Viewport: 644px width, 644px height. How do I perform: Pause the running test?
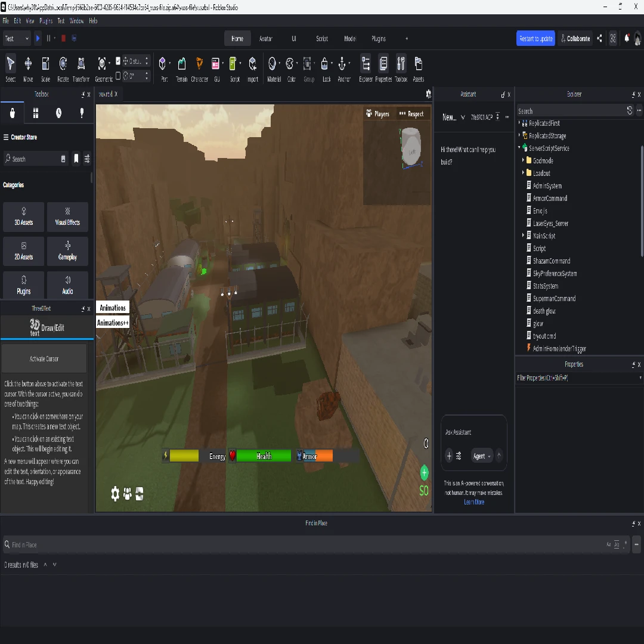[48, 38]
